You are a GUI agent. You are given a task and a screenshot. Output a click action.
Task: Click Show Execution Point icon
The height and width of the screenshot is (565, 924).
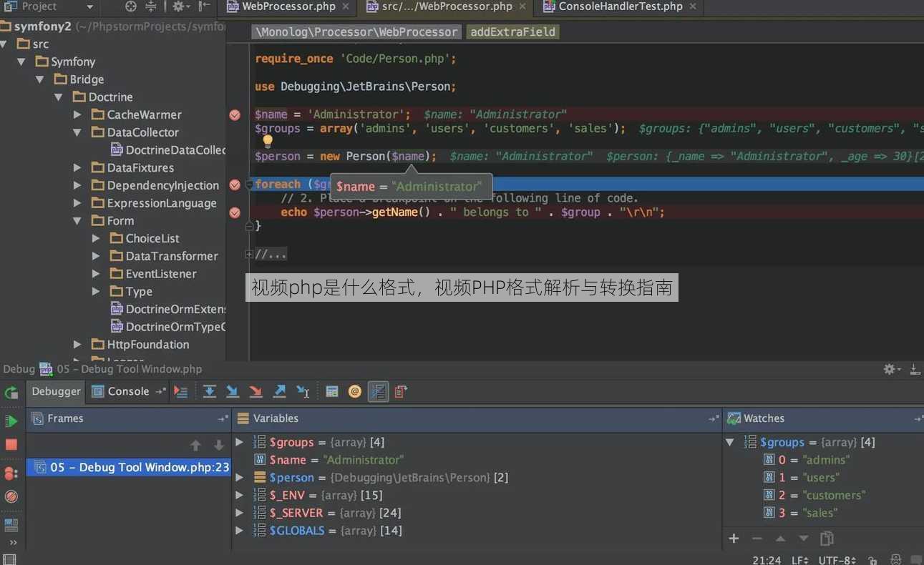[x=181, y=391]
